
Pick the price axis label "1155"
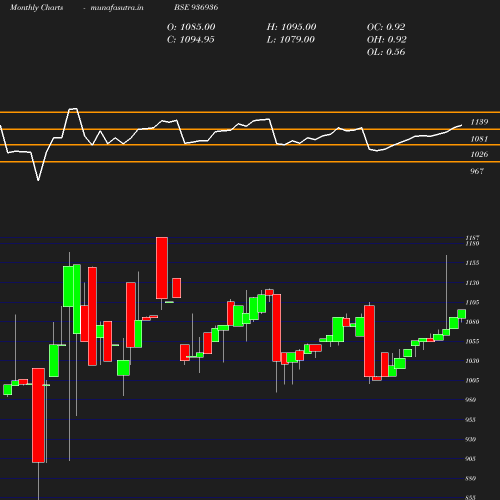[472, 263]
